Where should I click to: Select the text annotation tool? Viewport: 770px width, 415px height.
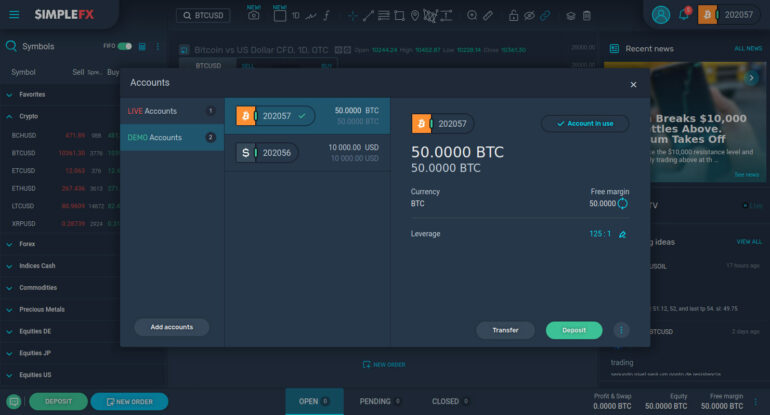[x=446, y=16]
